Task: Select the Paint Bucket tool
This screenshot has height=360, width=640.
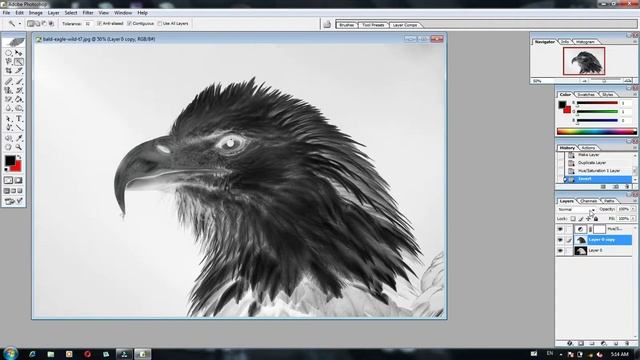Action: (19, 99)
